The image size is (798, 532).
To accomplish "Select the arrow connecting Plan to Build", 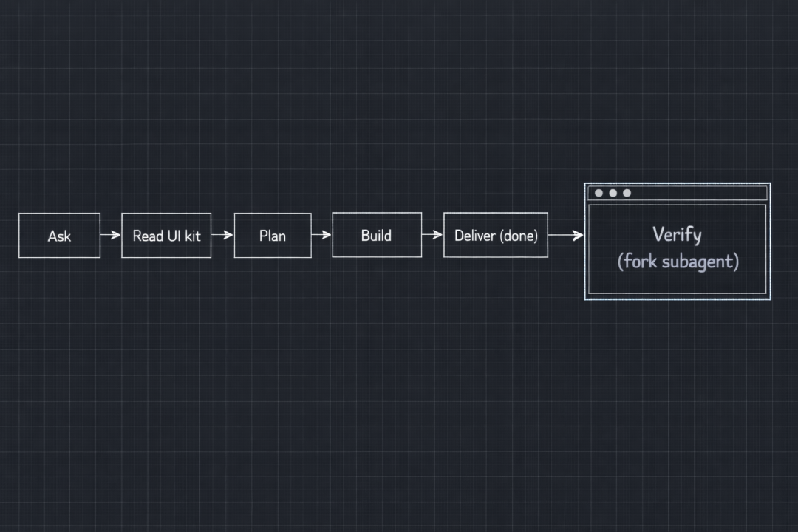I will pyautogui.click(x=321, y=236).
